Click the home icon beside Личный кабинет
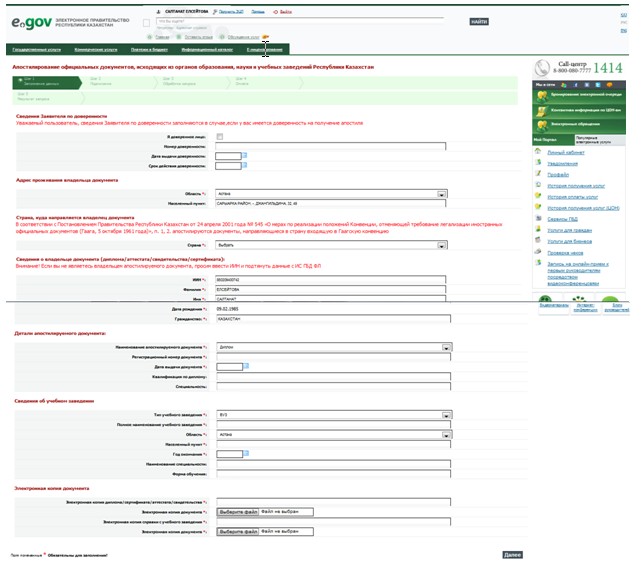This screenshot has width=641, height=578. point(538,151)
